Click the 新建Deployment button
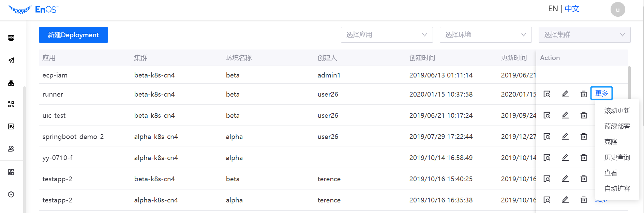 (x=73, y=35)
